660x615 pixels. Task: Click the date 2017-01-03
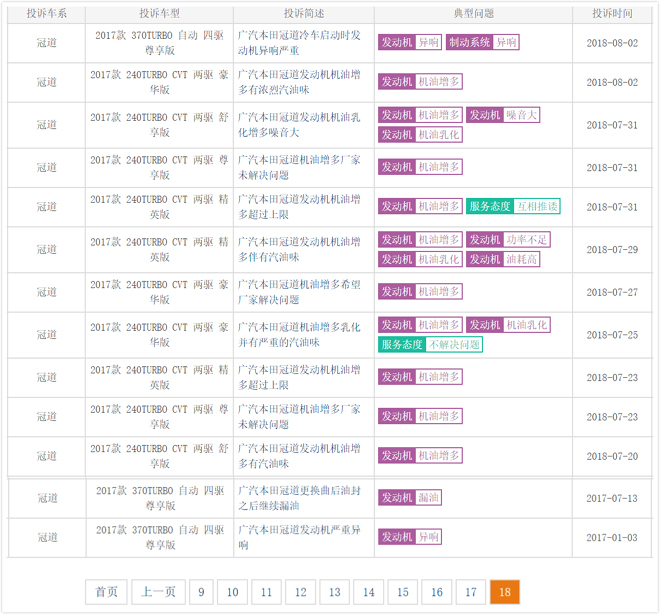tap(612, 538)
